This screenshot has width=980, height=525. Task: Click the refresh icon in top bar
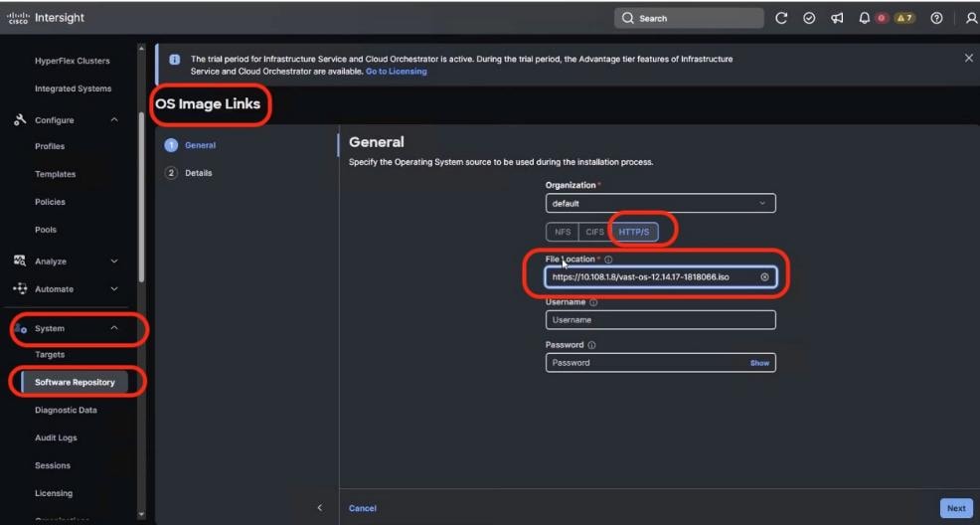pyautogui.click(x=781, y=18)
